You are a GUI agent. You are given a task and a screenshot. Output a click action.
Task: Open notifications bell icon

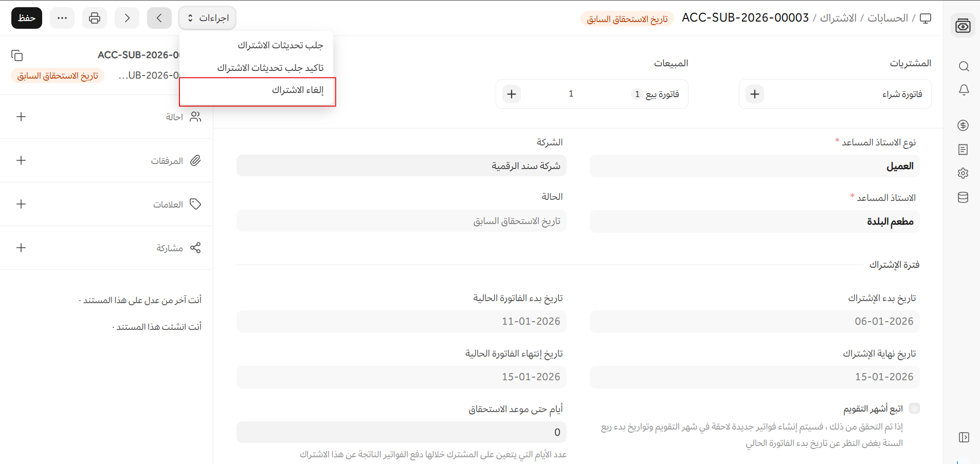coord(964,90)
